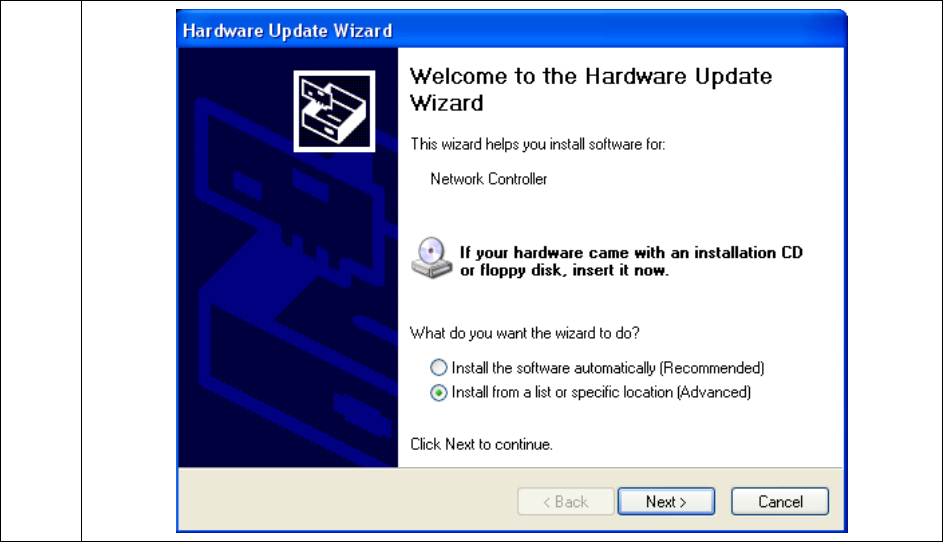Click the word Wizard in the heading

point(446,103)
